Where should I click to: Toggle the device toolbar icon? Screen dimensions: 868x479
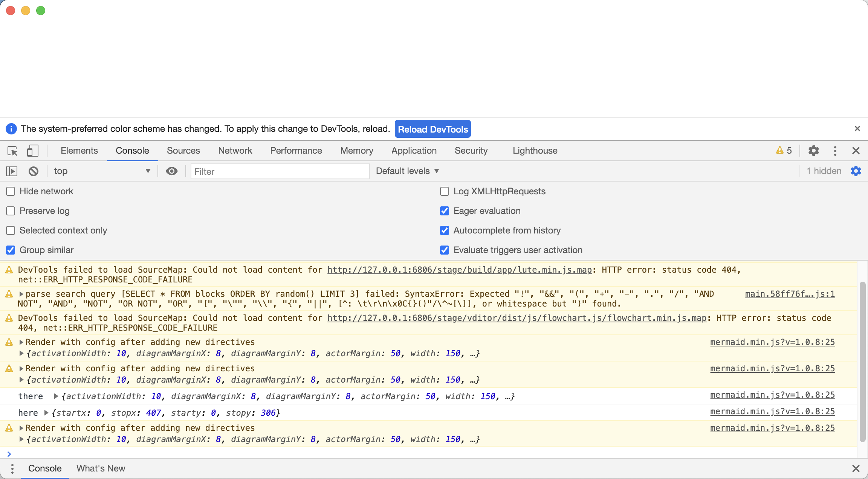click(32, 151)
